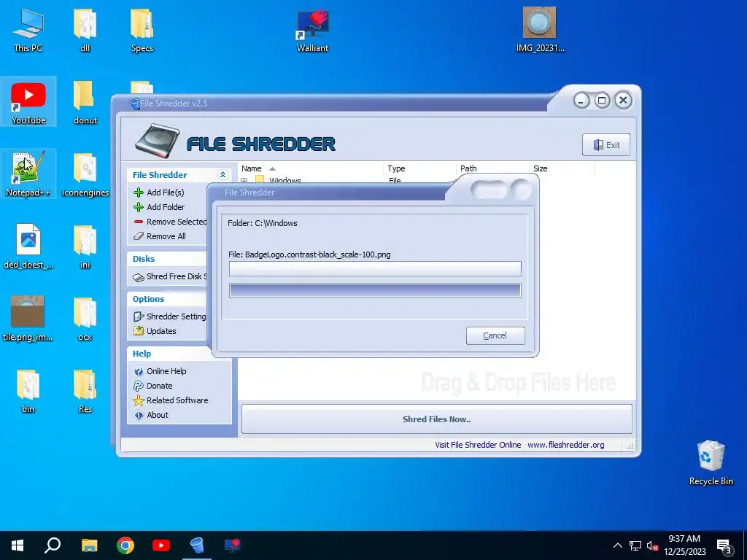Click the Donate PayPal icon

coord(139,386)
